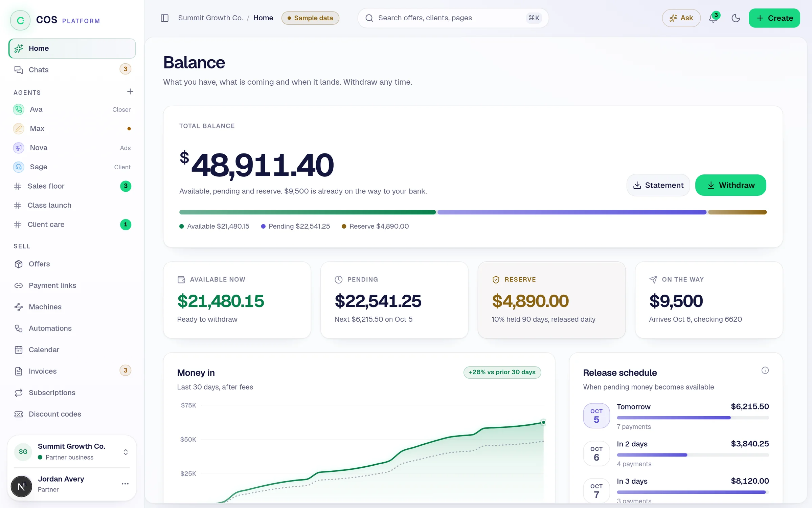Screen dimensions: 812x508
Task: Open the Sales floor channel
Action: tap(72, 186)
